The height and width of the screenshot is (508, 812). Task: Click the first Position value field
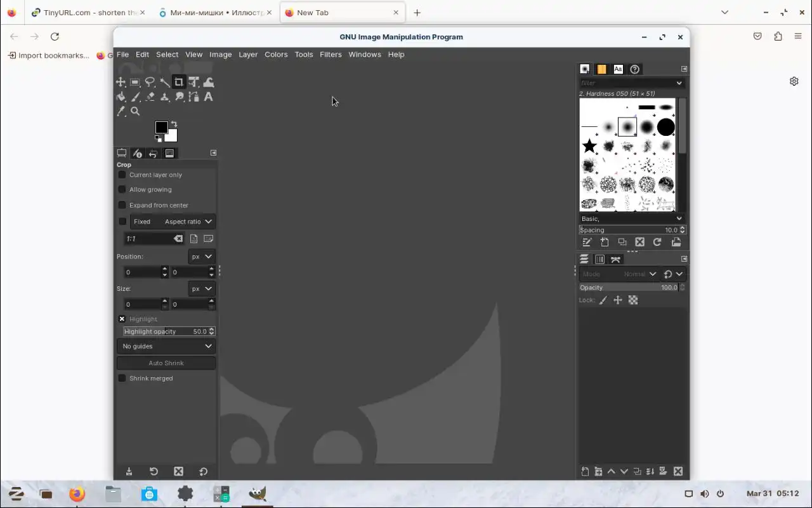[142, 272]
